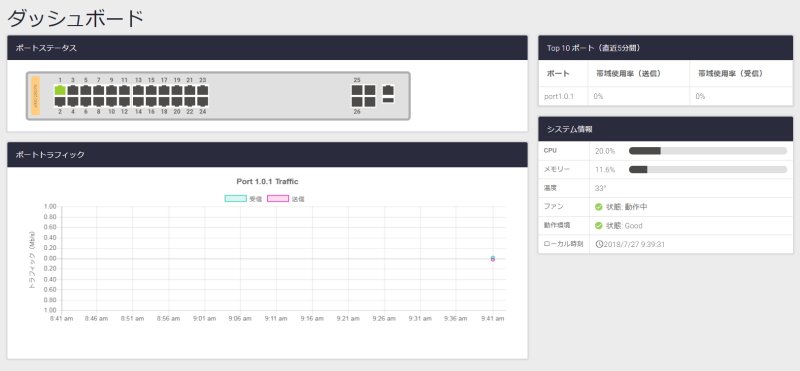Click the console port icon on the switch
Viewport: 800px width, 371px height.
[388, 90]
